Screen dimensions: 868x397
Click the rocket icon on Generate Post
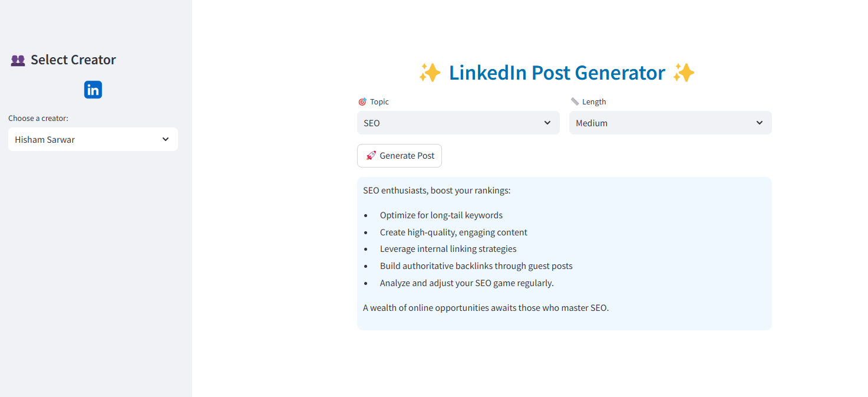pos(371,155)
